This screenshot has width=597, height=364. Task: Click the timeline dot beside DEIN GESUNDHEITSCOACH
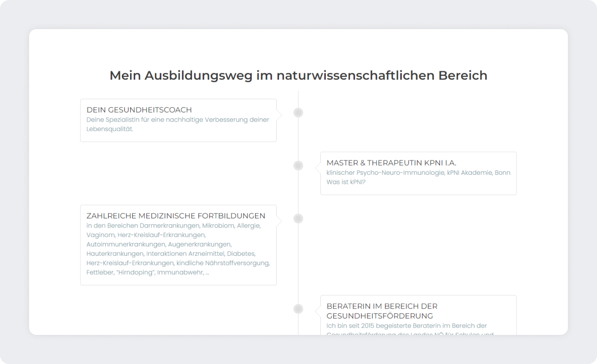[298, 113]
